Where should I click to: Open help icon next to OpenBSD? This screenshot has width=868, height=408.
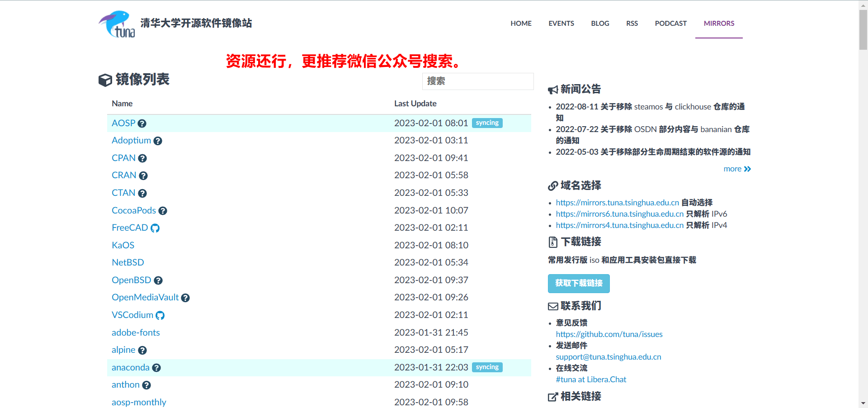coord(158,280)
